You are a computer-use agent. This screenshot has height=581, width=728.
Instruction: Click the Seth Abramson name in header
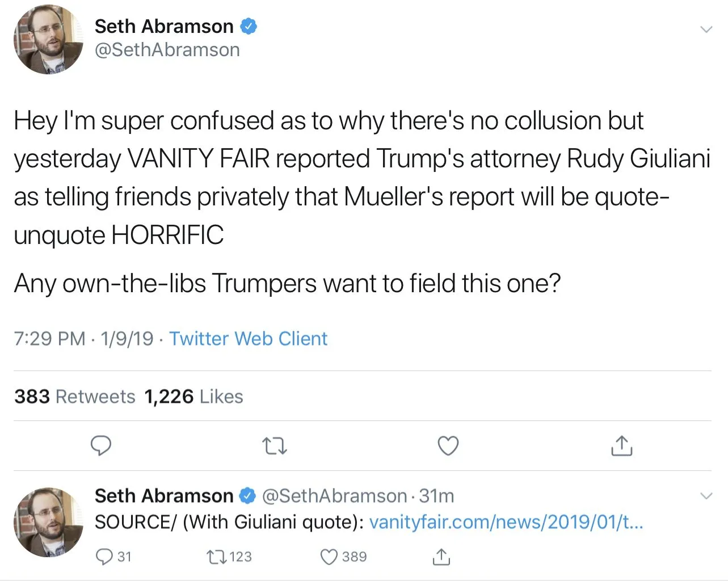(163, 26)
